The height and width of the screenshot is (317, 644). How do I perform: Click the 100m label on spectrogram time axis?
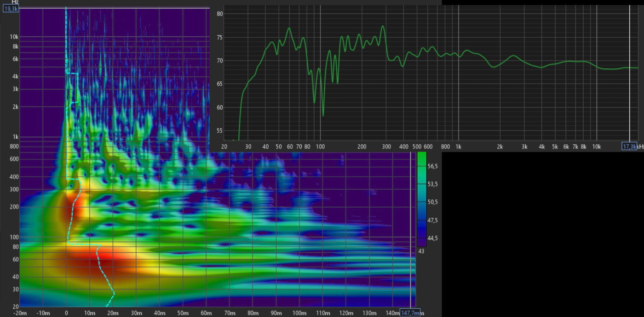299,313
